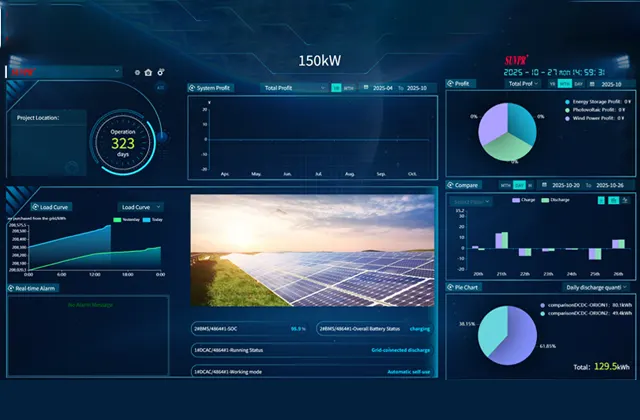Click the home icon in top bar
The image size is (640, 420).
tap(148, 72)
